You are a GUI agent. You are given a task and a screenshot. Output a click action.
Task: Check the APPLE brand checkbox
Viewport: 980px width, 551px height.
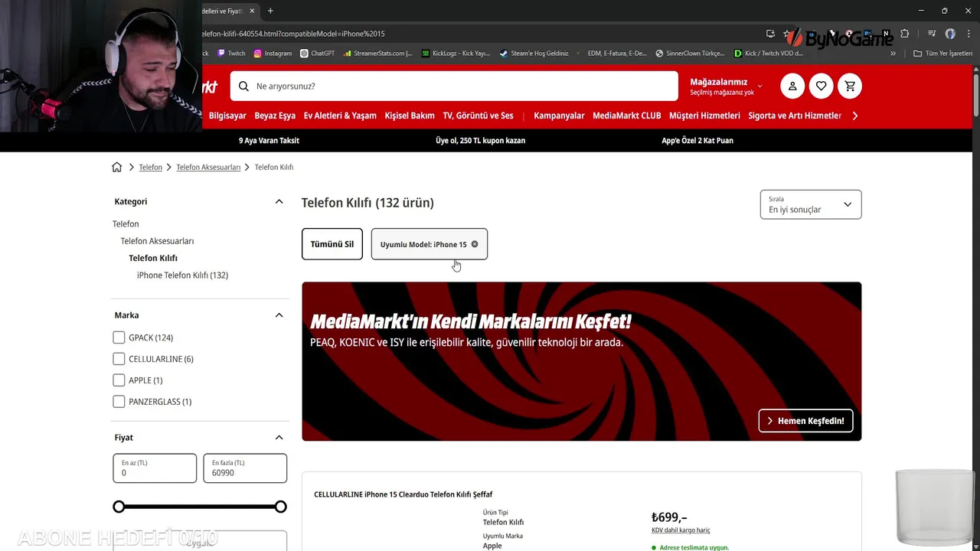(x=119, y=380)
